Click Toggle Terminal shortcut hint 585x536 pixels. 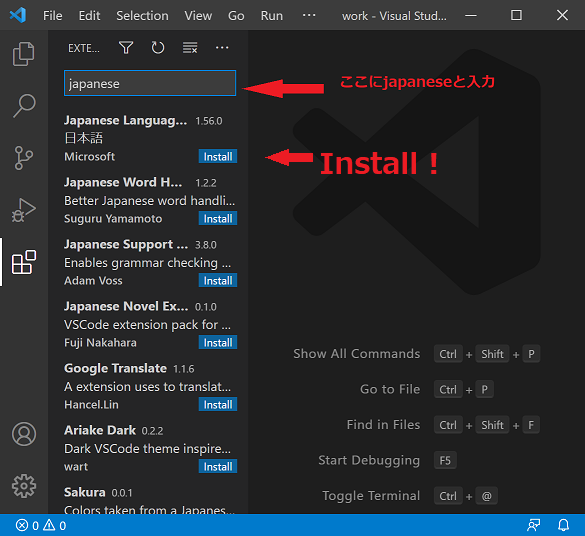click(x=410, y=496)
